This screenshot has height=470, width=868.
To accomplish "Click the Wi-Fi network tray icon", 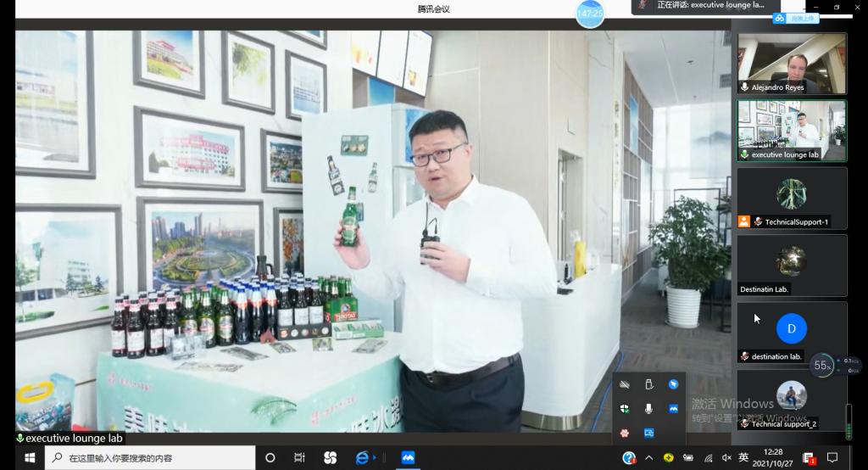I will 708,457.
